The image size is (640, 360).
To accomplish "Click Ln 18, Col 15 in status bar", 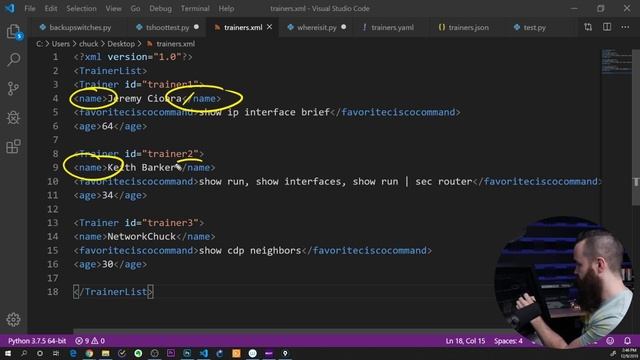I will coord(465,340).
